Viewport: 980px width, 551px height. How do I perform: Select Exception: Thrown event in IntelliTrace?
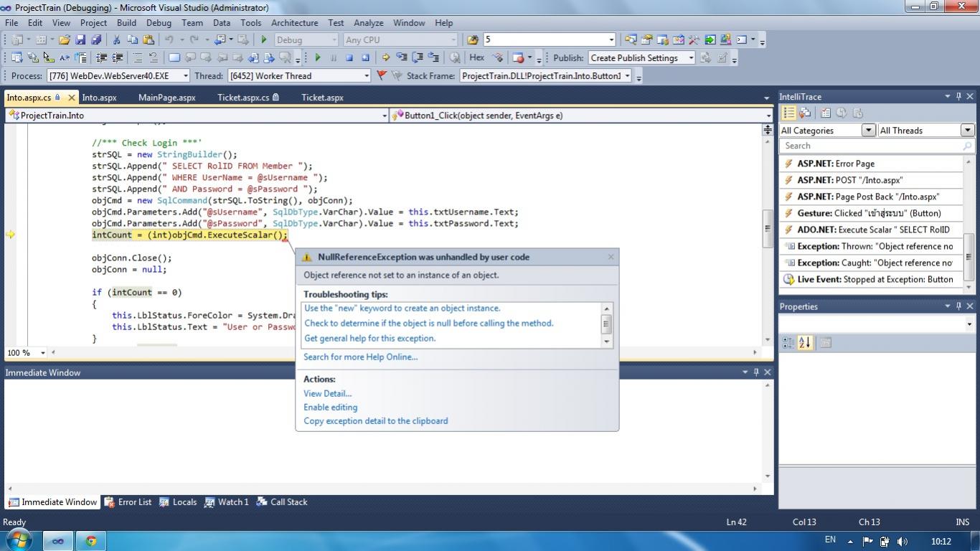point(871,246)
